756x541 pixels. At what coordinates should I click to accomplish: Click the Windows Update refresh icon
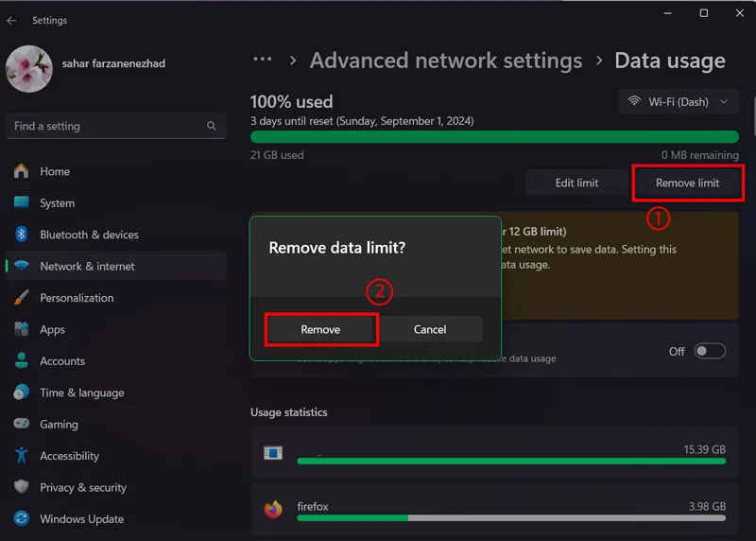pos(21,518)
